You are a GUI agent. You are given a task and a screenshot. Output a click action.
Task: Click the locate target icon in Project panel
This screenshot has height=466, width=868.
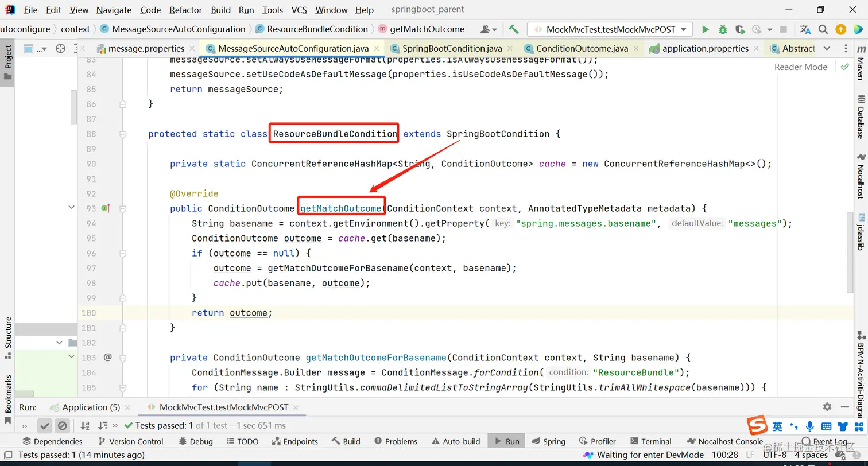60,49
